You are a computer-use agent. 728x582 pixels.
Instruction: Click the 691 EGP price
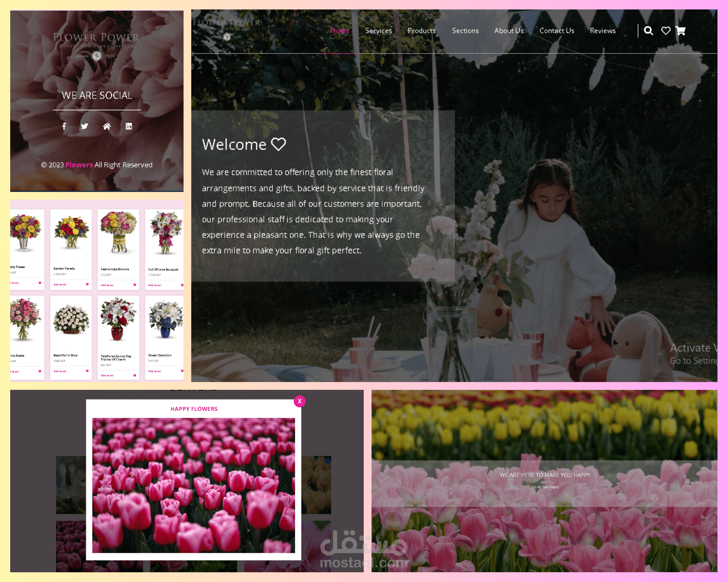point(106,365)
